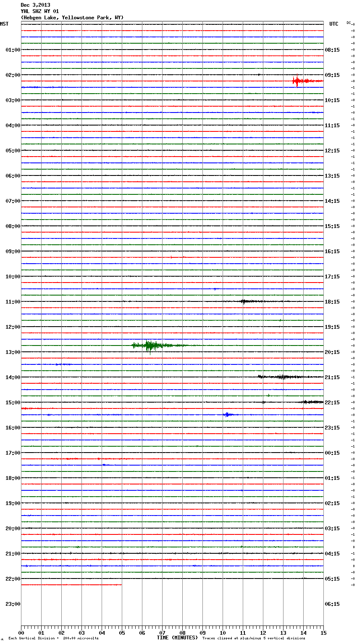357x644 pixels.
Task: Click the date text 'Dec 3,2013'
Action: point(35,5)
